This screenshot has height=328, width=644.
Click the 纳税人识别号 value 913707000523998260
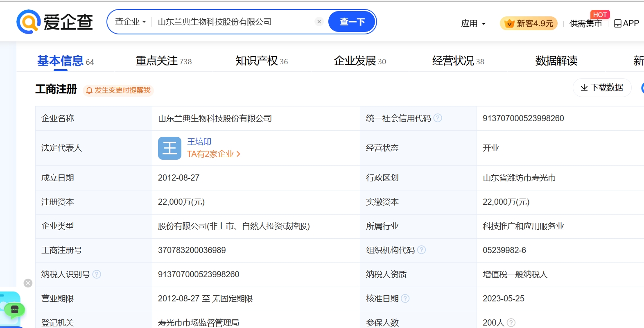(199, 274)
